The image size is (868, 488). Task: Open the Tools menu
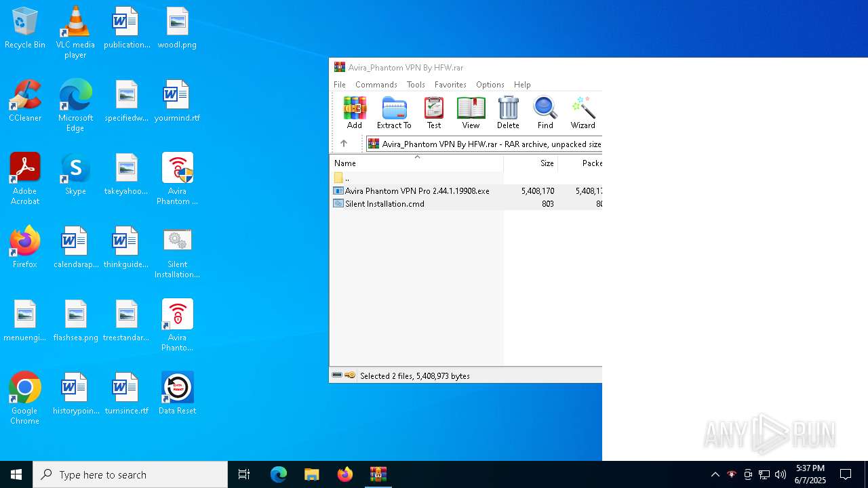pos(416,85)
